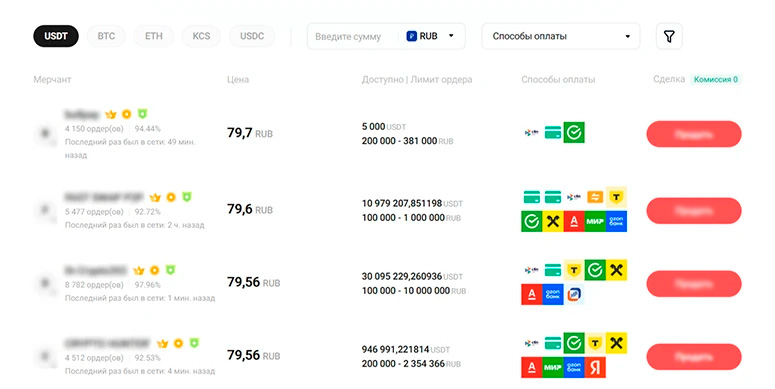The image size is (775, 389).
Task: Click blue-orange bank icon in 8 782 orders row
Action: pos(574,294)
